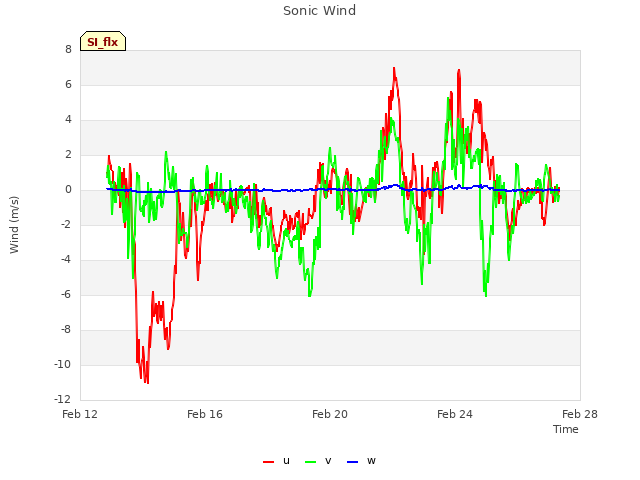The height and width of the screenshot is (480, 640).
Task: Click the Sonic Wind chart title
Action: click(320, 11)
